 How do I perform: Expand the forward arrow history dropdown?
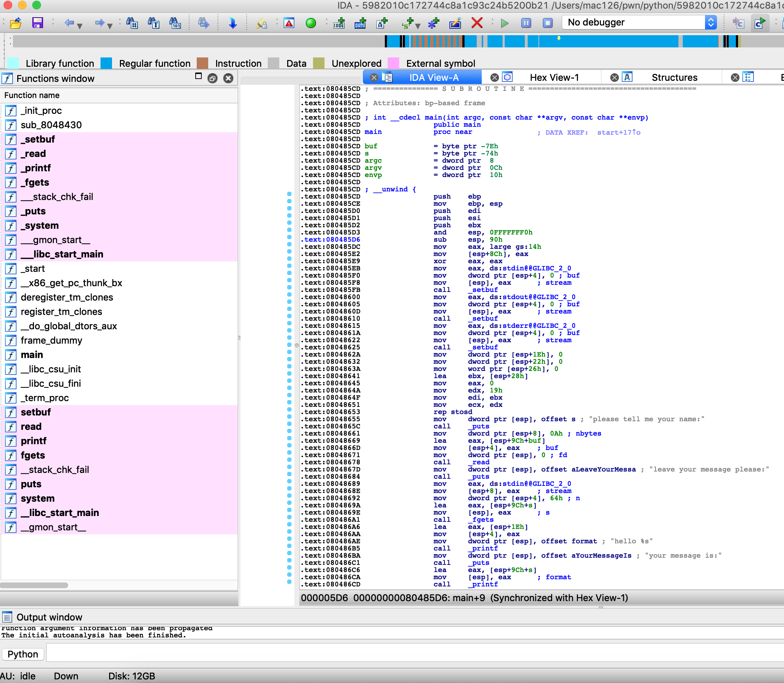[x=110, y=26]
